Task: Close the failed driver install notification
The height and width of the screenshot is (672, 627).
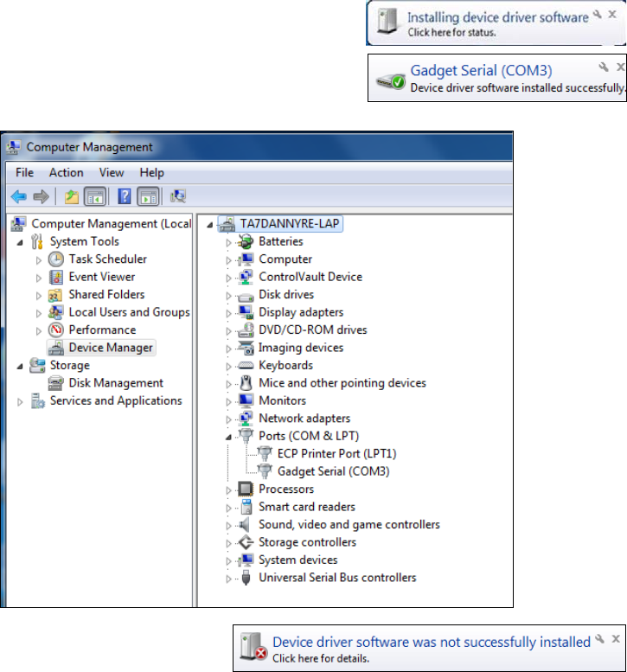Action: (x=616, y=638)
